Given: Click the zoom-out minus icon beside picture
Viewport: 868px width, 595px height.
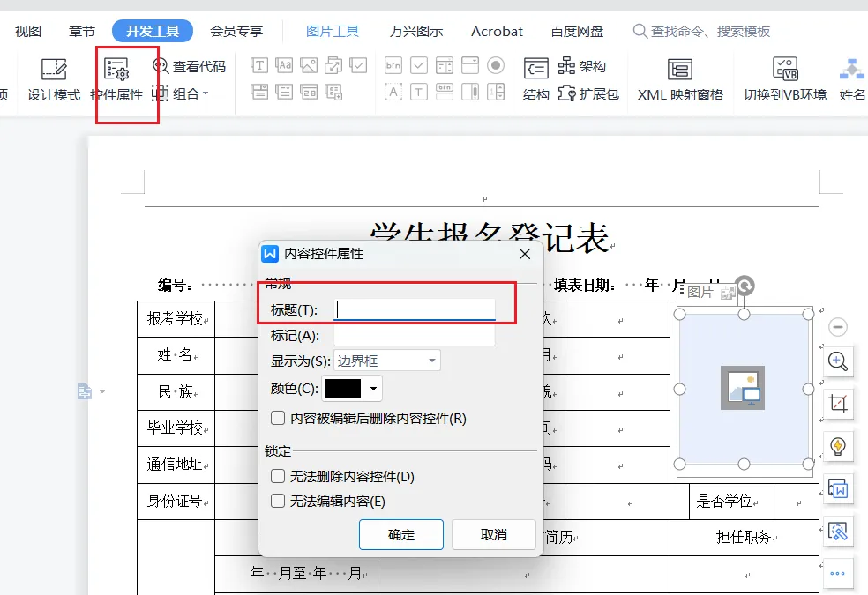Looking at the screenshot, I should tap(837, 327).
